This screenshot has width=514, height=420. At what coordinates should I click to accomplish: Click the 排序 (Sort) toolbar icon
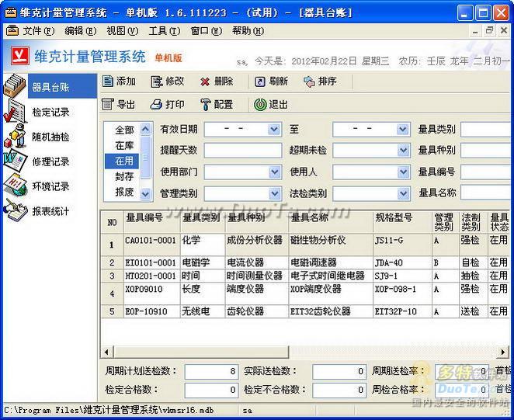point(309,82)
